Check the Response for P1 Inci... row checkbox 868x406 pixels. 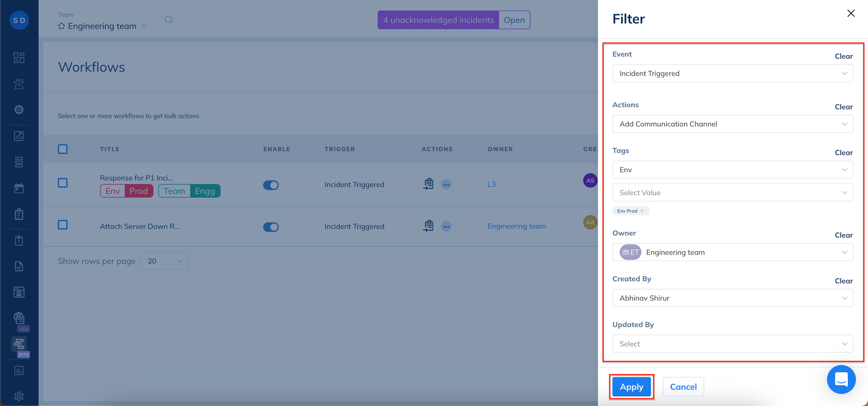point(63,183)
